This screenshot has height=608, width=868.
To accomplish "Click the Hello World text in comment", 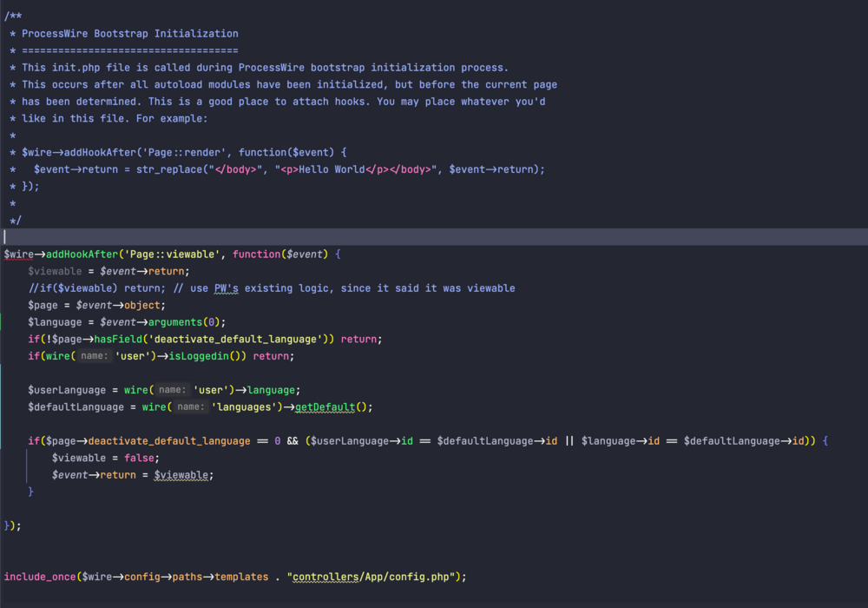I will pos(332,169).
